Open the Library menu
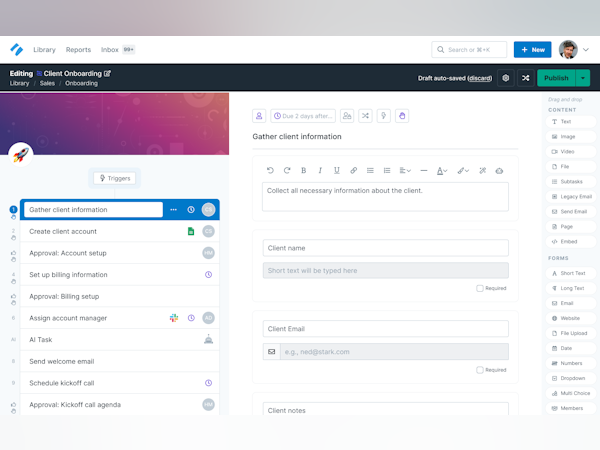Viewport: 600px width, 450px height. coord(44,49)
